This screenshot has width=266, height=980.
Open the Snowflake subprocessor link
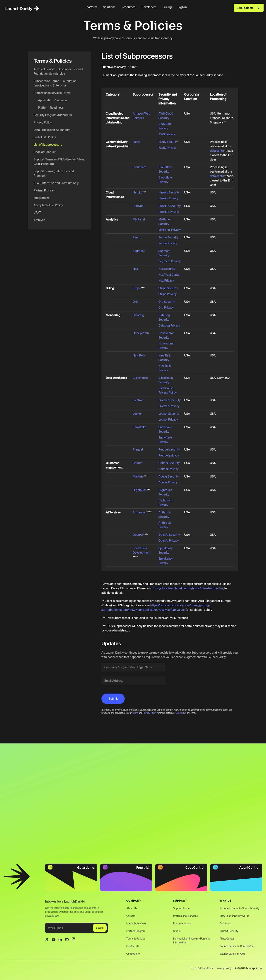click(139, 427)
